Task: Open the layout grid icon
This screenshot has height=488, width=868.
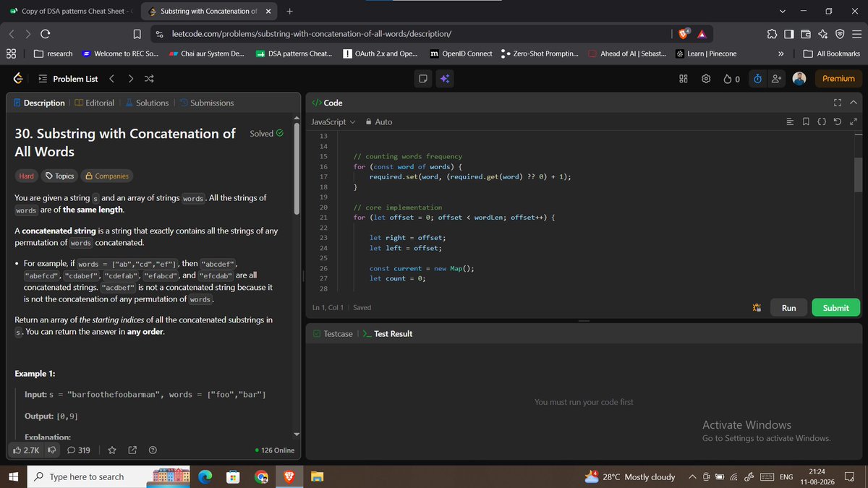Action: [684, 79]
